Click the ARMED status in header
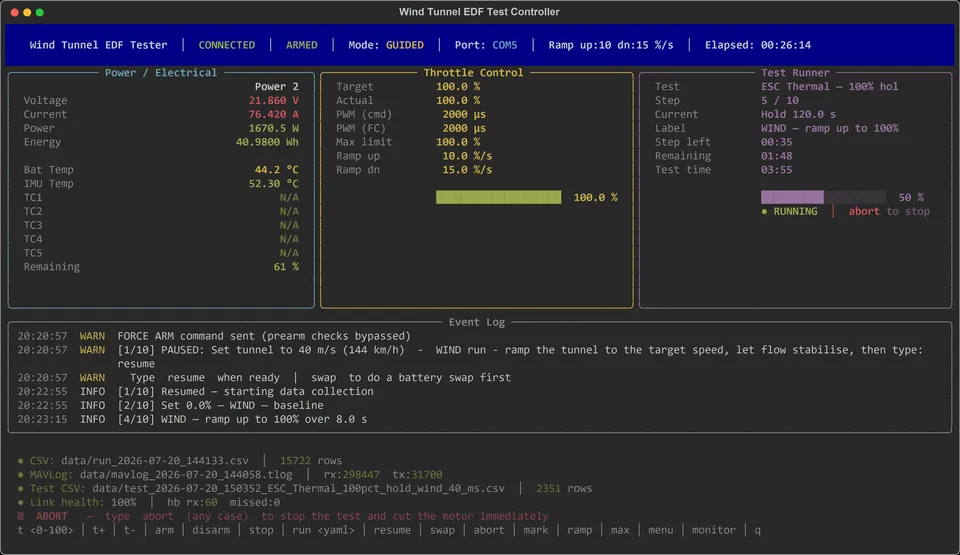The height and width of the screenshot is (555, 960). coord(302,45)
